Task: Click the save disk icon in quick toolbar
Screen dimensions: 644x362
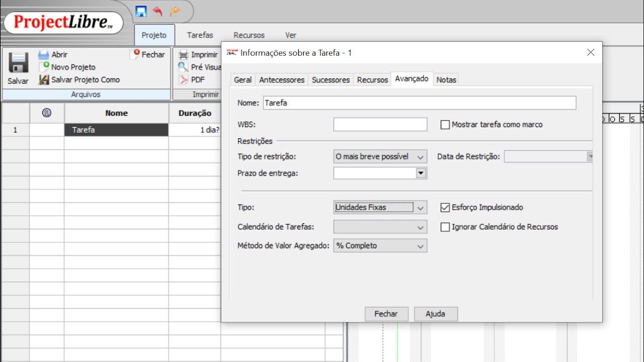Action: 141,11
